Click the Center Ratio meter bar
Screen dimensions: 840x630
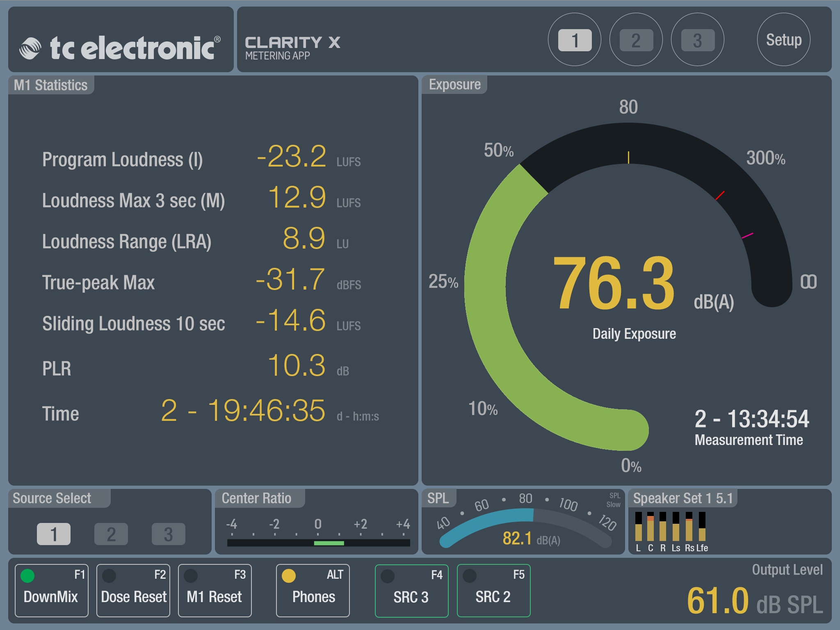[x=319, y=543]
